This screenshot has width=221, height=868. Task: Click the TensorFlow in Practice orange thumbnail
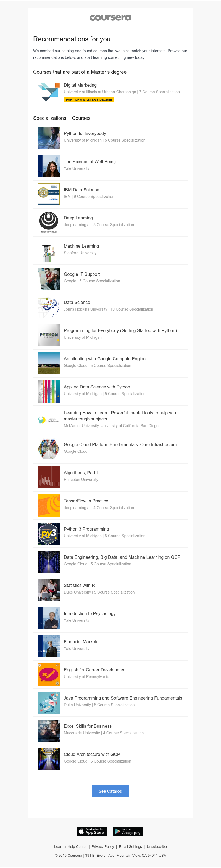pyautogui.click(x=49, y=506)
